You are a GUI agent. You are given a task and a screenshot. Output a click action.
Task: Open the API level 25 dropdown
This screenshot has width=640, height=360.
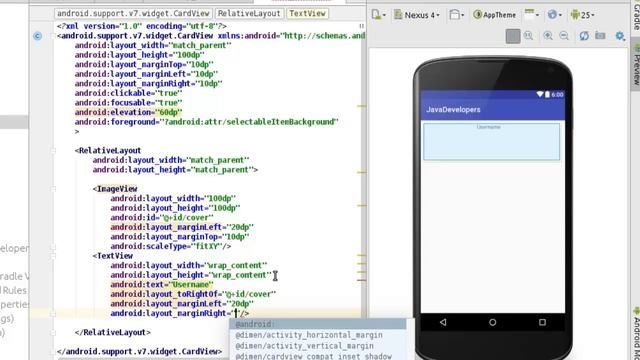click(583, 15)
